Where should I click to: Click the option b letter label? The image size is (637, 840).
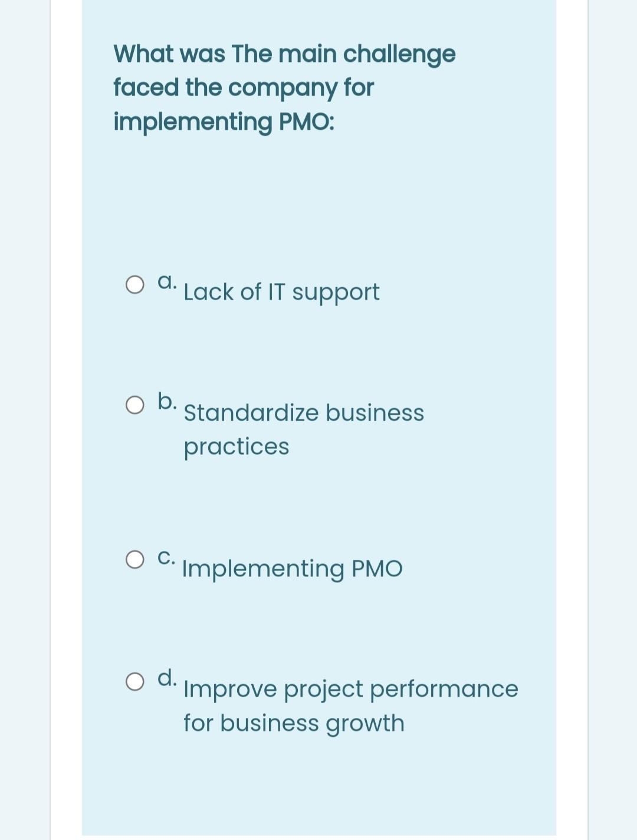tap(168, 401)
